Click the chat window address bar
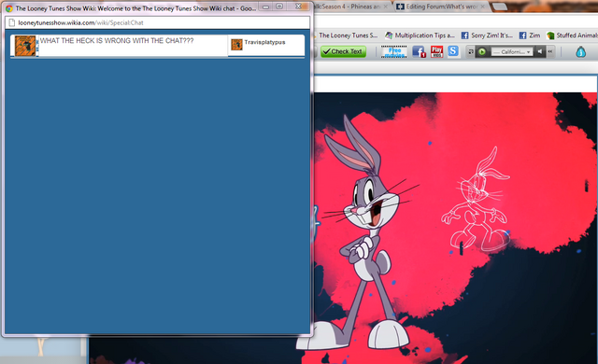 pos(157,22)
